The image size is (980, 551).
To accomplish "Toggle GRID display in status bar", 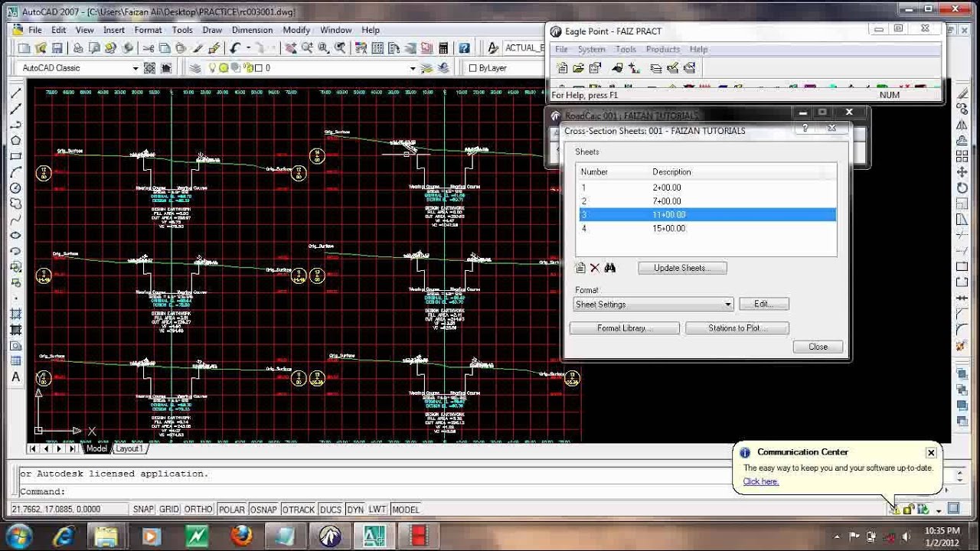I will [169, 510].
